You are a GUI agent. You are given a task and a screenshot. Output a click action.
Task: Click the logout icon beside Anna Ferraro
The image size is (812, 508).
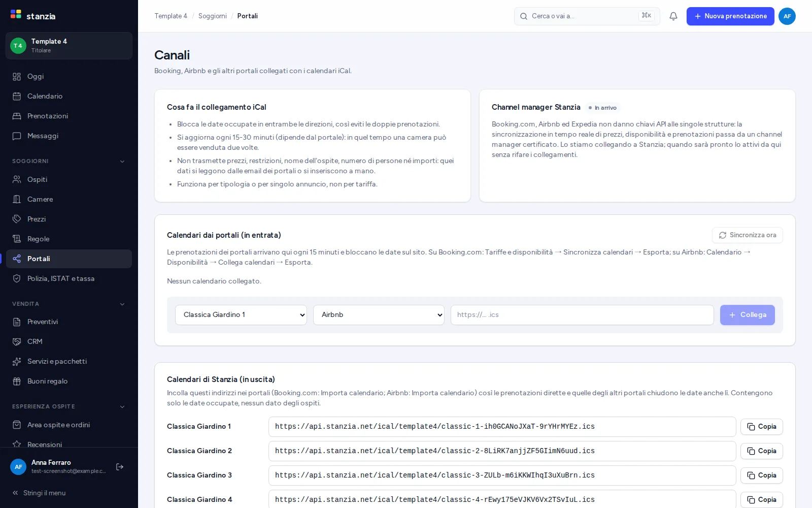[120, 467]
